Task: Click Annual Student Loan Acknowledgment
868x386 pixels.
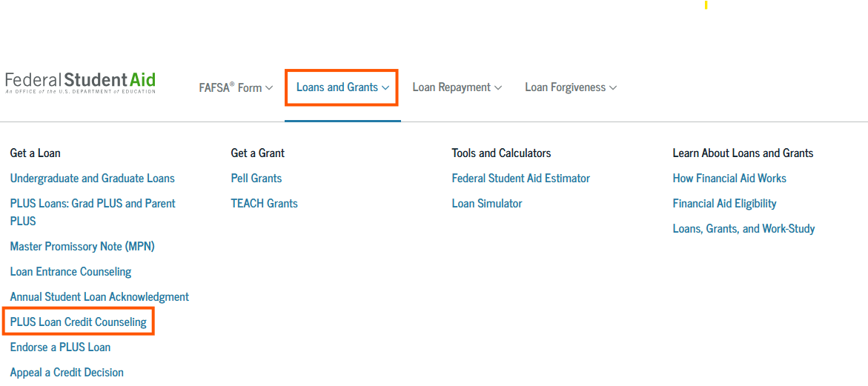Action: [99, 297]
